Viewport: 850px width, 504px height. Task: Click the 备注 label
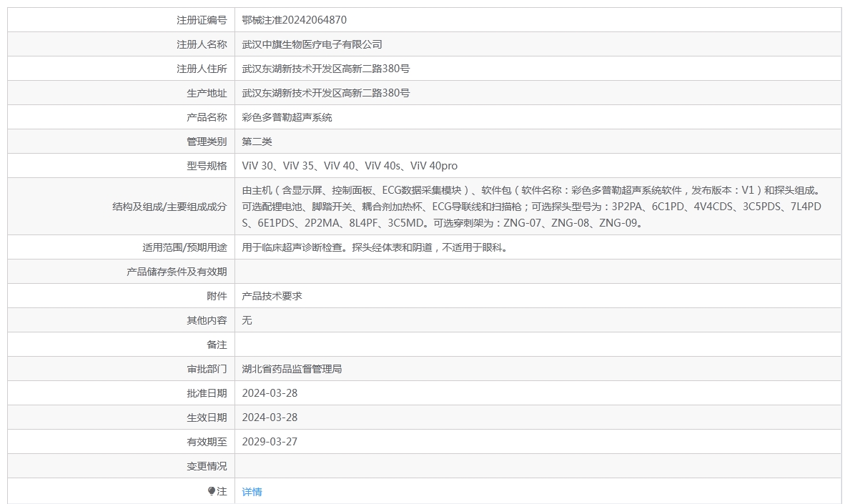coord(217,345)
